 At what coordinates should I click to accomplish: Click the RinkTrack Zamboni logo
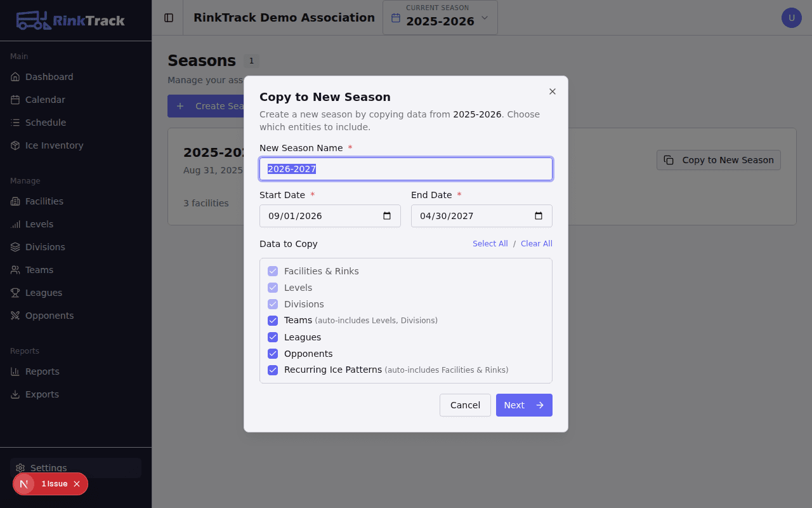click(33, 20)
